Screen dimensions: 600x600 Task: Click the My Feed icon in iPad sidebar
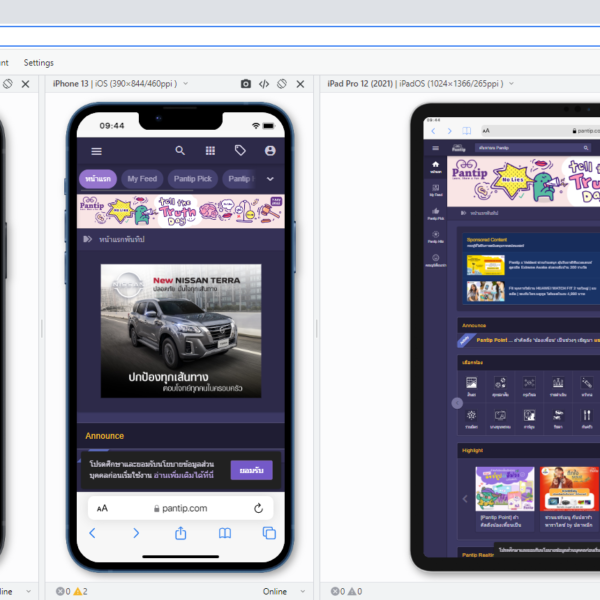pyautogui.click(x=435, y=190)
